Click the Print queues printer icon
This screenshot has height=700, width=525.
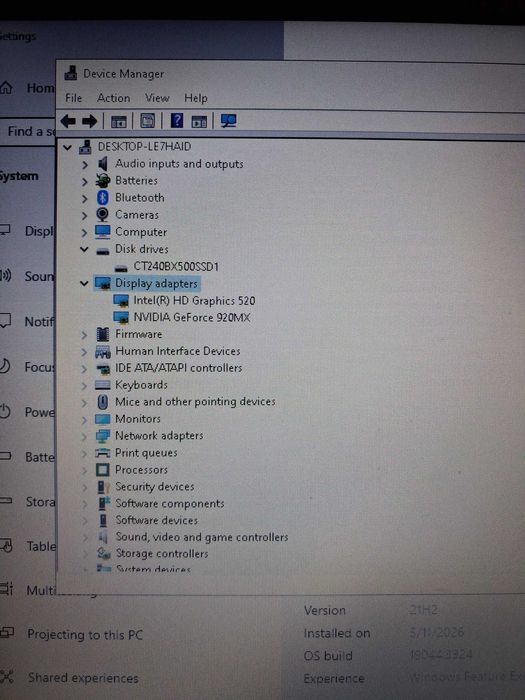point(103,453)
